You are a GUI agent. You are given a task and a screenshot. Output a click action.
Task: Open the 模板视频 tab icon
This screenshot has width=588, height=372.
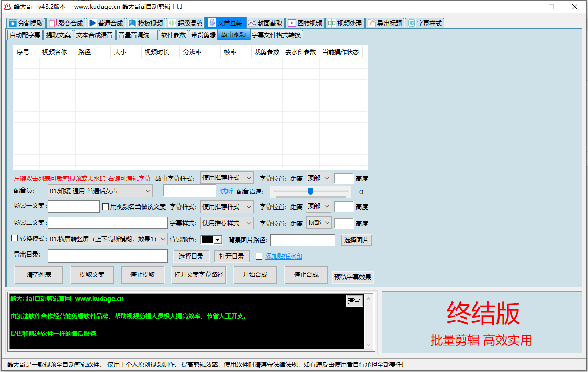[x=132, y=23]
